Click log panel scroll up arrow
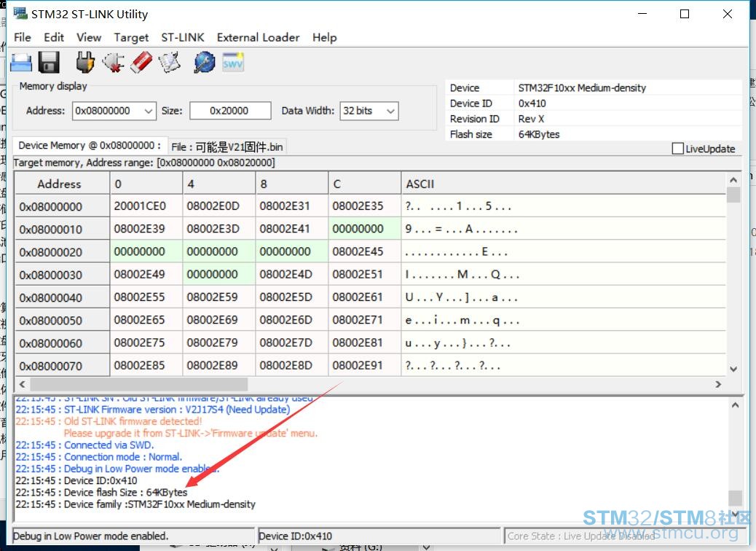 [735, 405]
